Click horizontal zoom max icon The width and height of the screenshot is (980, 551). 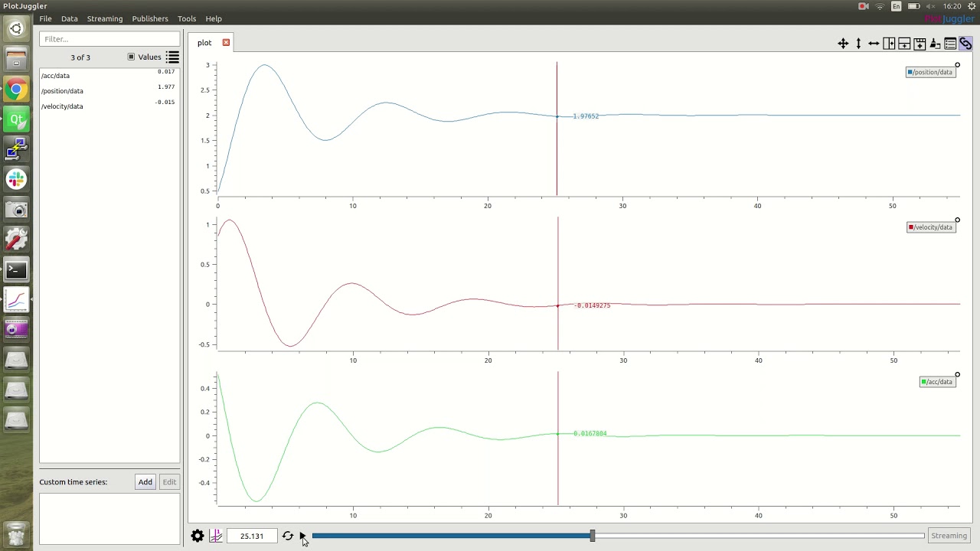click(x=874, y=44)
